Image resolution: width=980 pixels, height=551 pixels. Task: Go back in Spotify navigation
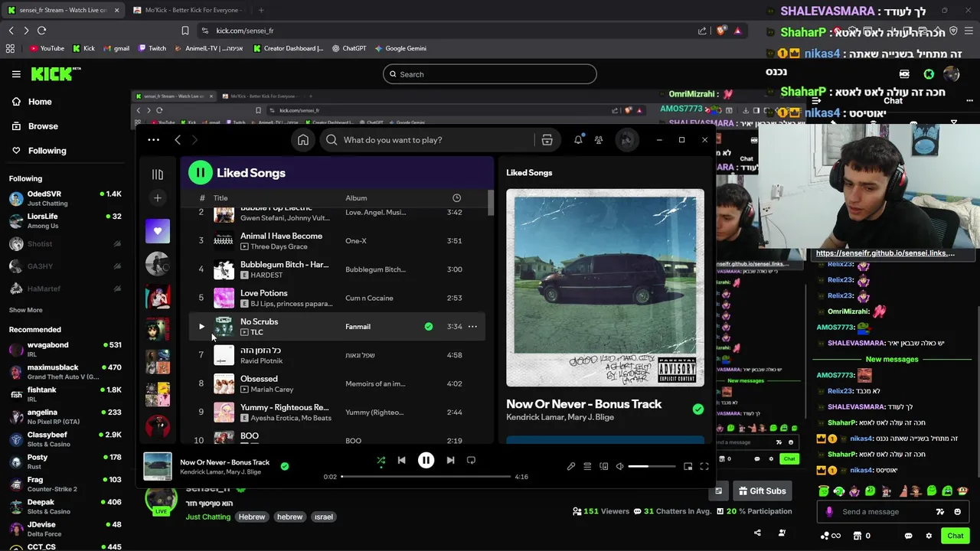coord(178,140)
